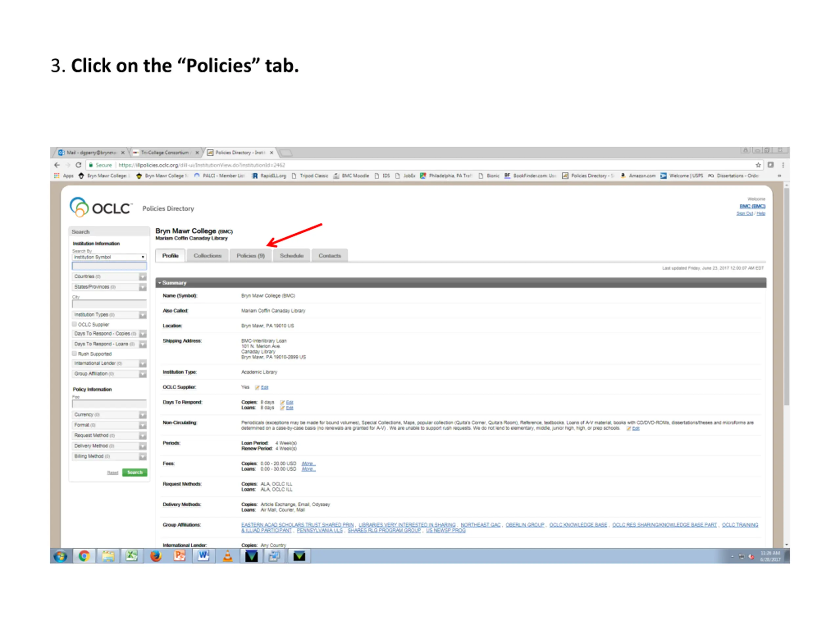Open Firefox from the taskbar
840x630 pixels.
(x=156, y=556)
